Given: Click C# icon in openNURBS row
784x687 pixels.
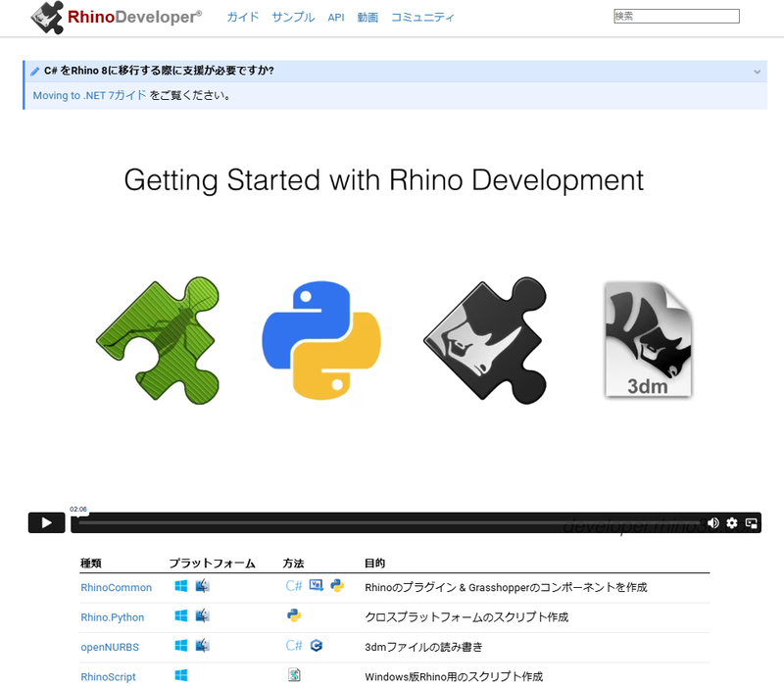Looking at the screenshot, I should click(294, 646).
